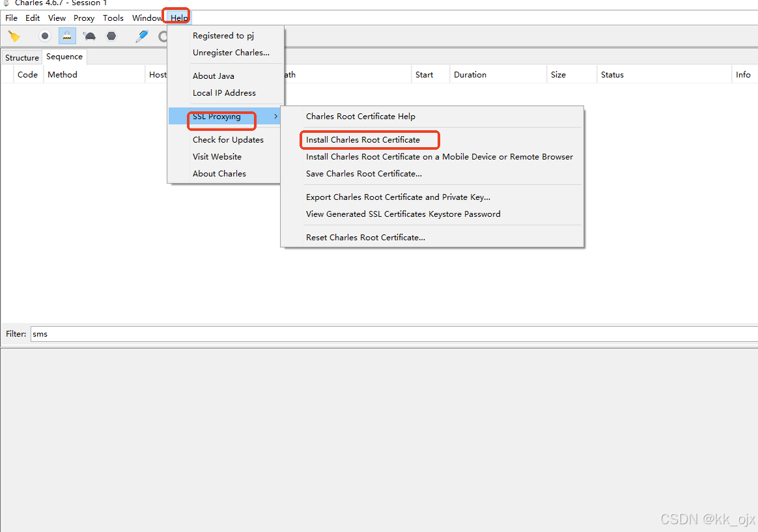
Task: Toggle recording with the record button
Action: pyautogui.click(x=44, y=36)
